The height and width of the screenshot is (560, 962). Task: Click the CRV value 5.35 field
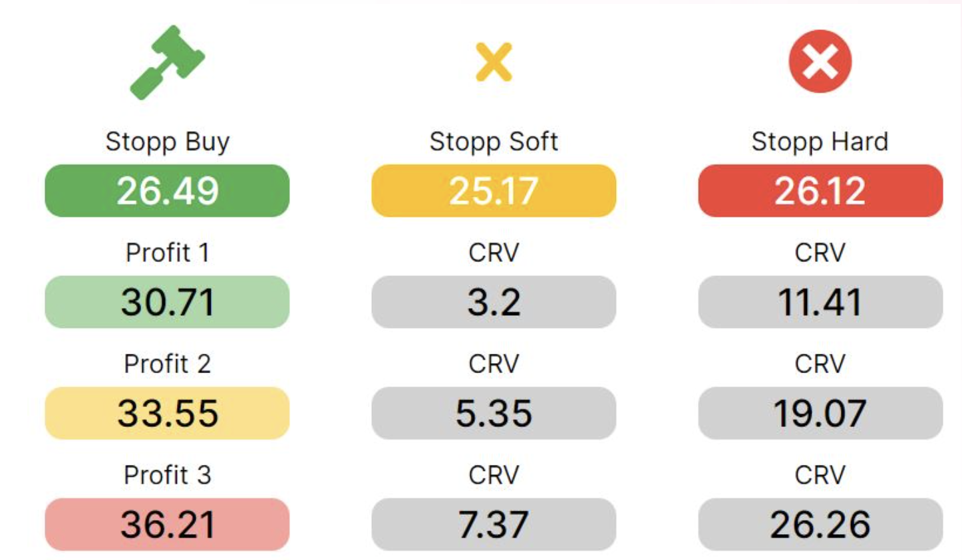(x=494, y=413)
